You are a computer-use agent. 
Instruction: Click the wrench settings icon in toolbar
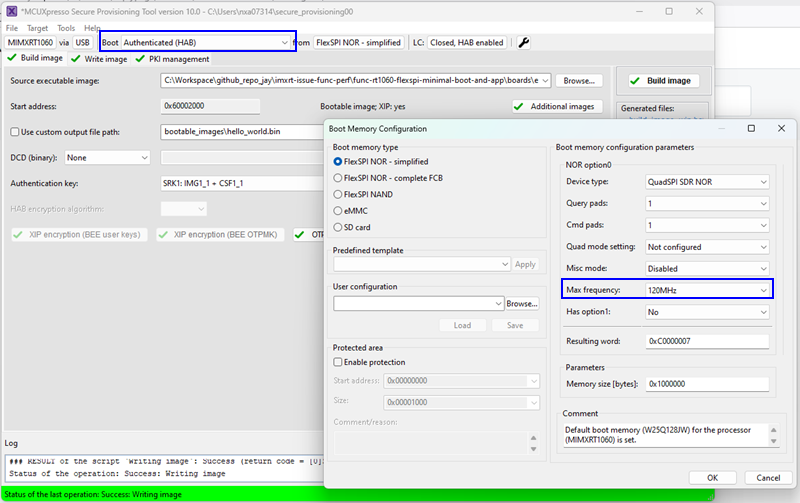524,43
